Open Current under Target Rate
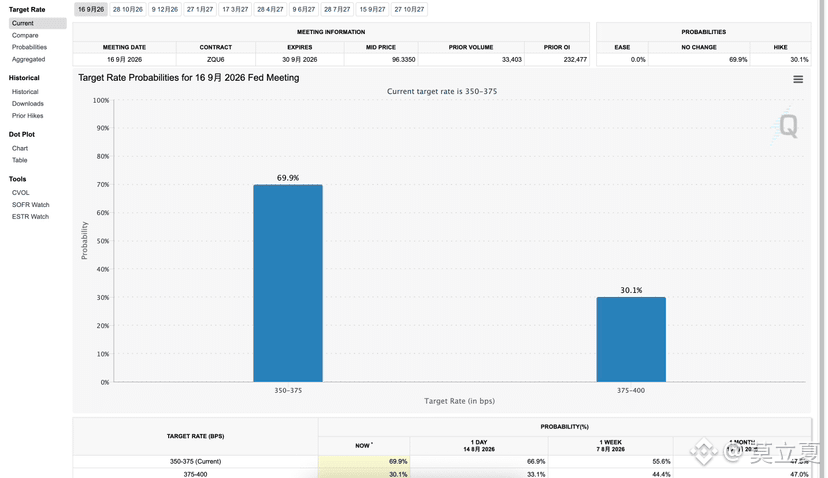The width and height of the screenshot is (828, 478). [37, 23]
